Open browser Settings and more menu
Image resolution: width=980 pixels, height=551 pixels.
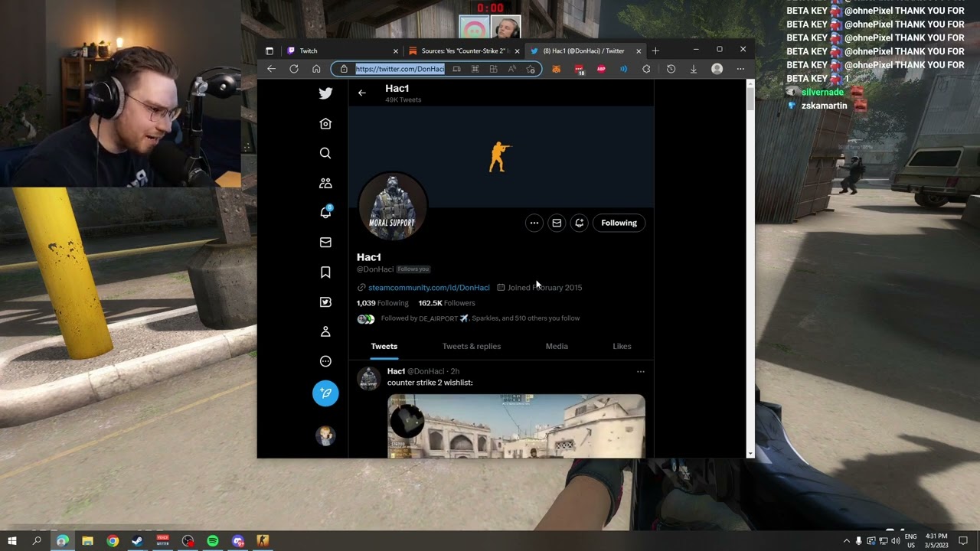[x=740, y=69]
